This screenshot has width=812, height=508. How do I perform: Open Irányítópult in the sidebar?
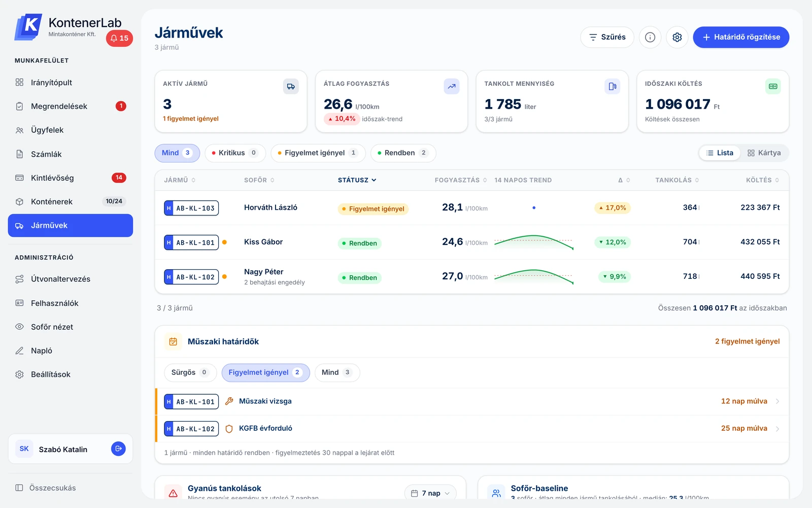point(71,82)
